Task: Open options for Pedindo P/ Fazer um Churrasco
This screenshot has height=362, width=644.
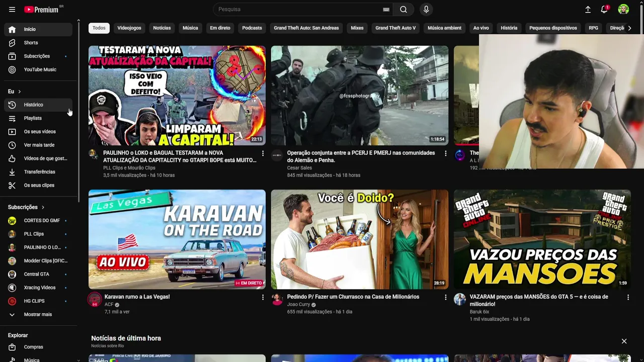Action: click(445, 297)
